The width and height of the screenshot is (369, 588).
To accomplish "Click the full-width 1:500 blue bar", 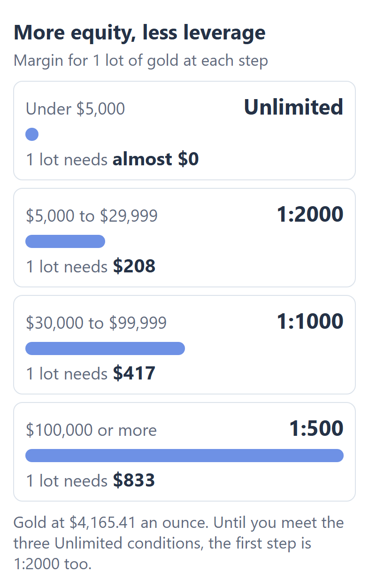I will pyautogui.click(x=184, y=456).
